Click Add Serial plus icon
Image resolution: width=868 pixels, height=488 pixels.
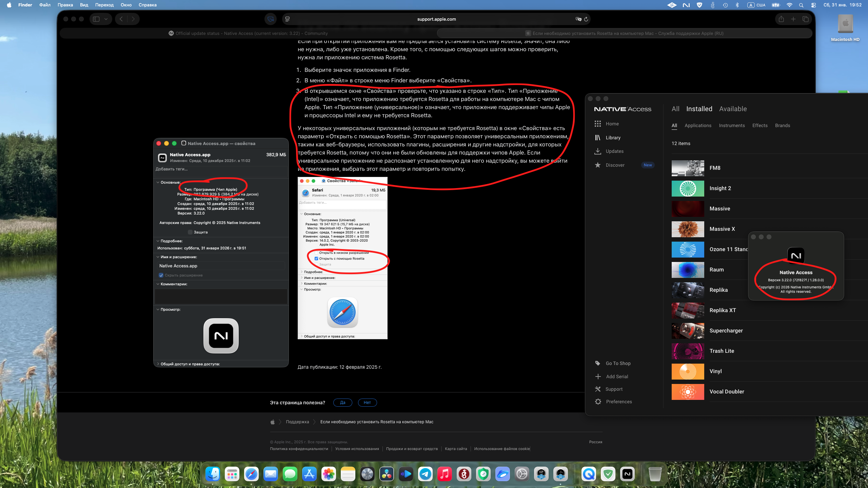click(x=598, y=377)
